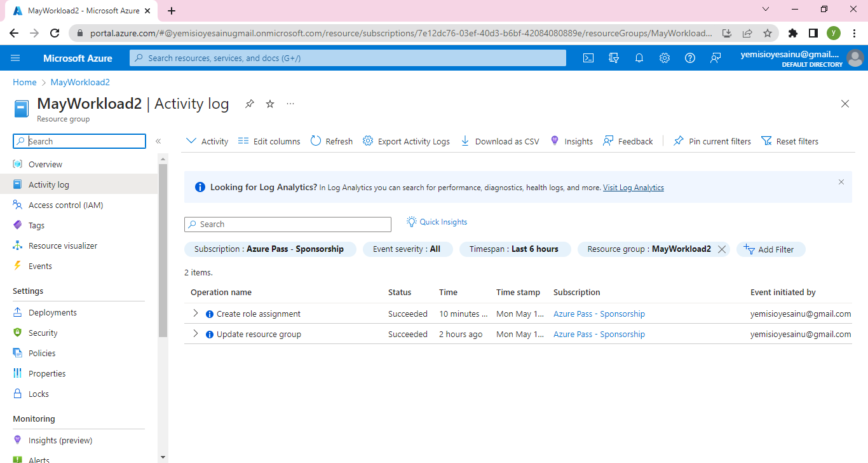Expand the Activity dropdown in the toolbar
This screenshot has height=463, width=868.
pyautogui.click(x=207, y=141)
